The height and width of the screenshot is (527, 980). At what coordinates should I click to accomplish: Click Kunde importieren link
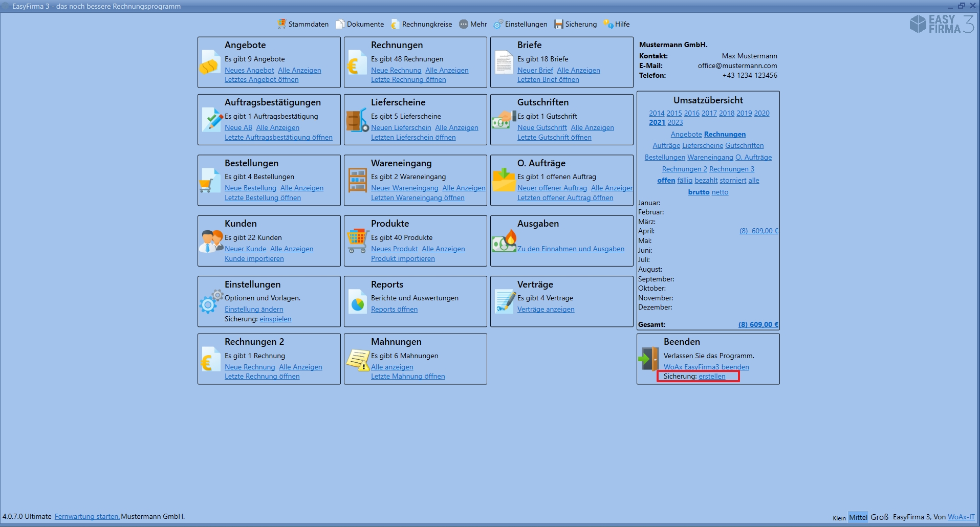coord(254,258)
